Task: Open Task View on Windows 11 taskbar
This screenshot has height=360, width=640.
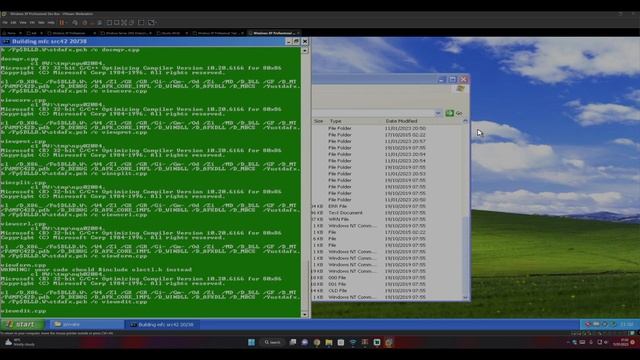Action: (x=293, y=342)
